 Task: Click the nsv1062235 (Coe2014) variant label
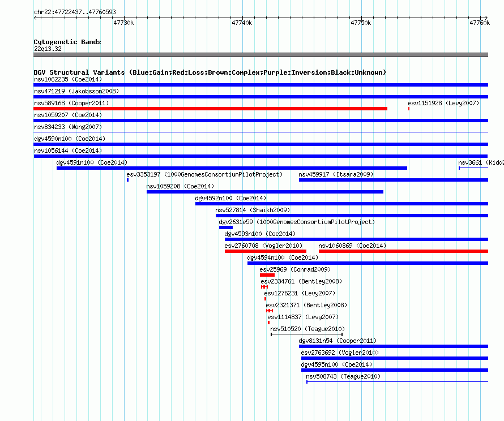68,79
